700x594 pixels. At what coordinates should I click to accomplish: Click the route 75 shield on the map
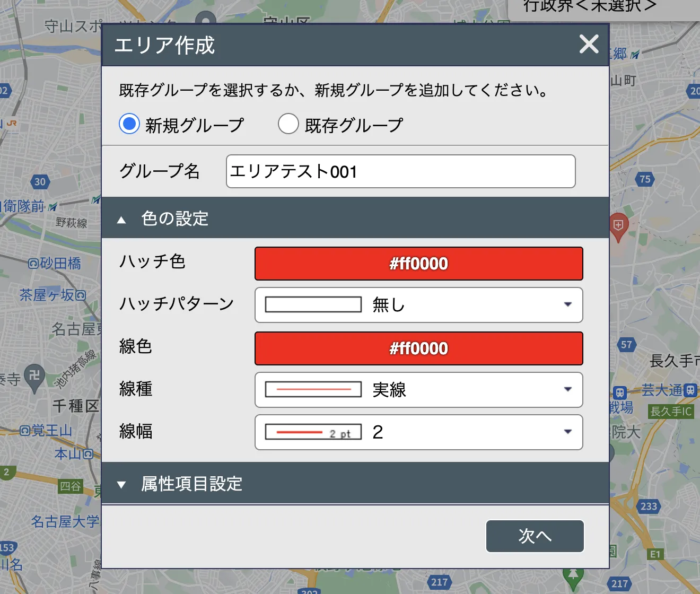tap(646, 179)
